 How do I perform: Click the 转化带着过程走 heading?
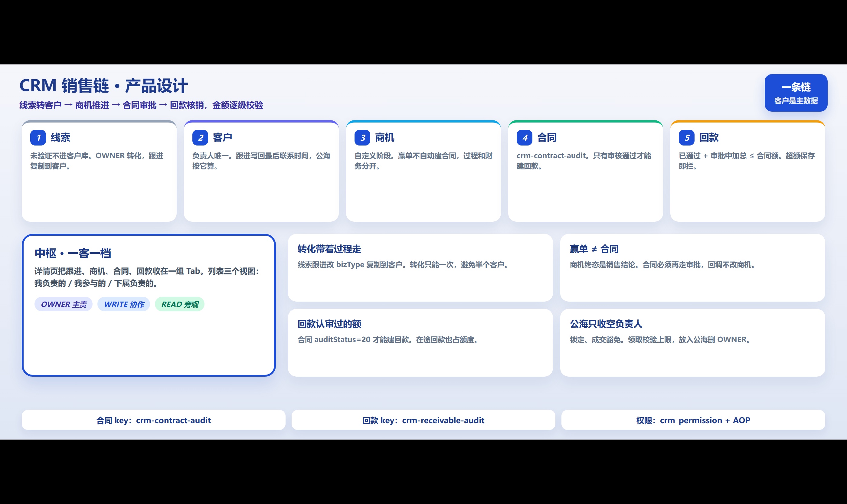(329, 249)
